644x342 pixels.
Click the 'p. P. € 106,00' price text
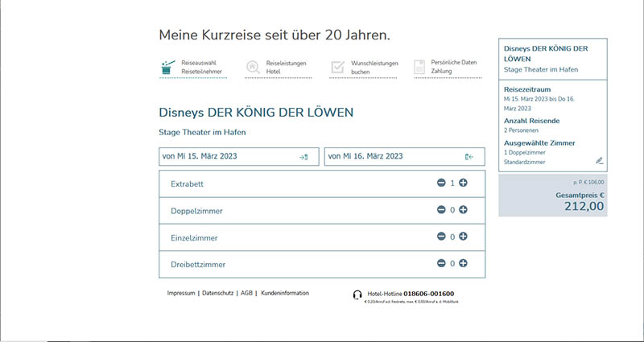click(x=589, y=183)
